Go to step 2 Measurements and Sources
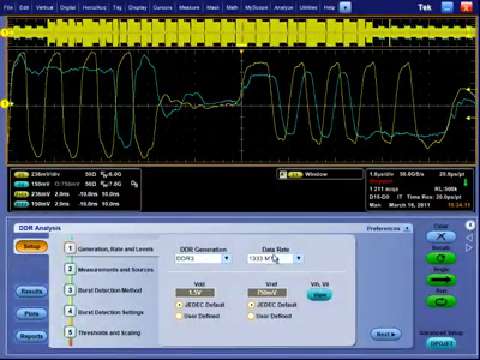480x360 pixels. [x=109, y=269]
